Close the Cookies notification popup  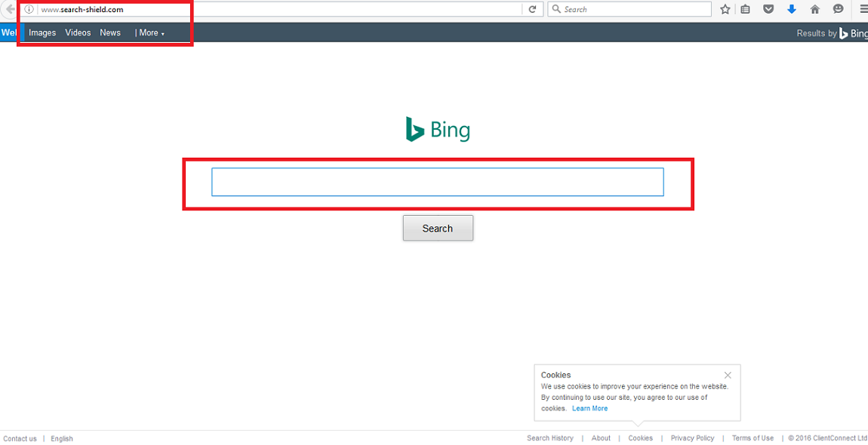pyautogui.click(x=728, y=375)
